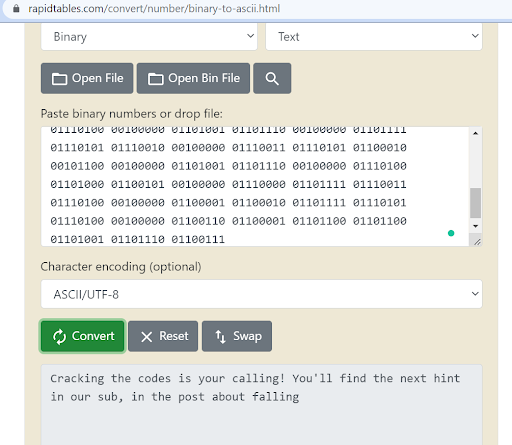Click the Swap button label
The image size is (512, 445).
(x=247, y=336)
